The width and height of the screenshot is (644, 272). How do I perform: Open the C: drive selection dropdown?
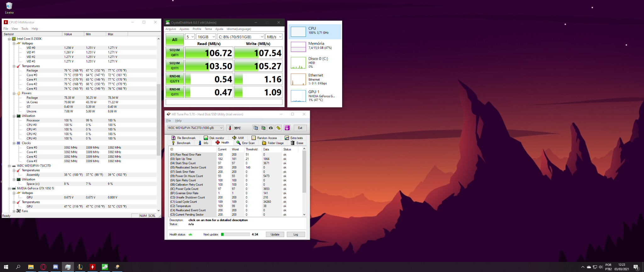coord(241,37)
